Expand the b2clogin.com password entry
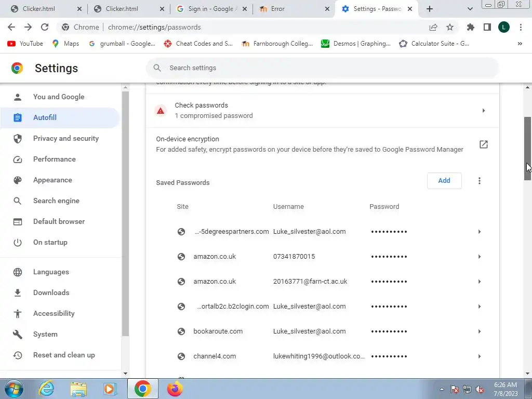 (480, 307)
